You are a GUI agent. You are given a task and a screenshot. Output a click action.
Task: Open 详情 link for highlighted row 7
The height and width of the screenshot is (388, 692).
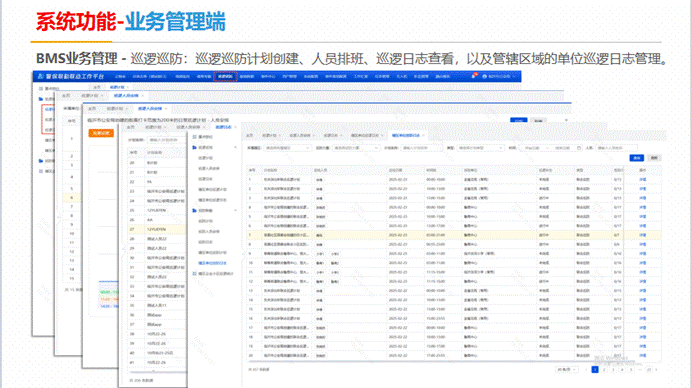[x=643, y=235]
